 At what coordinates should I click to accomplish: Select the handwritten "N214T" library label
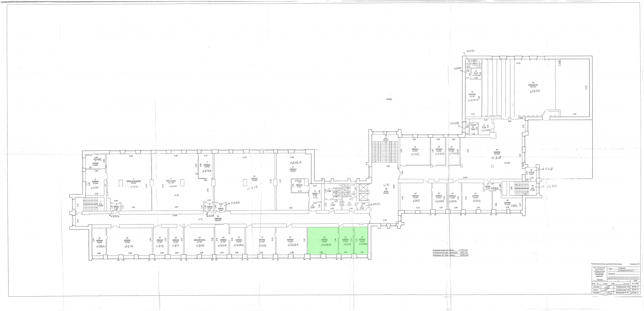click(x=173, y=186)
